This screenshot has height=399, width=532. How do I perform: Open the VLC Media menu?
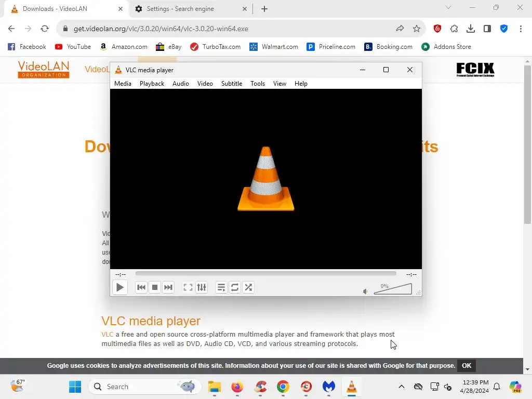click(123, 84)
